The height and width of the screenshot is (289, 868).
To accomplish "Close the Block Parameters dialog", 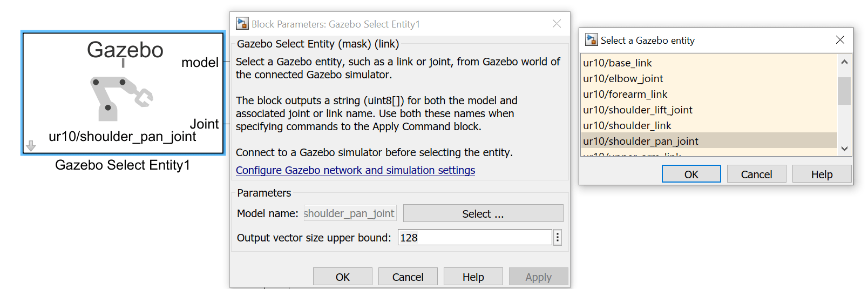I will pyautogui.click(x=557, y=24).
